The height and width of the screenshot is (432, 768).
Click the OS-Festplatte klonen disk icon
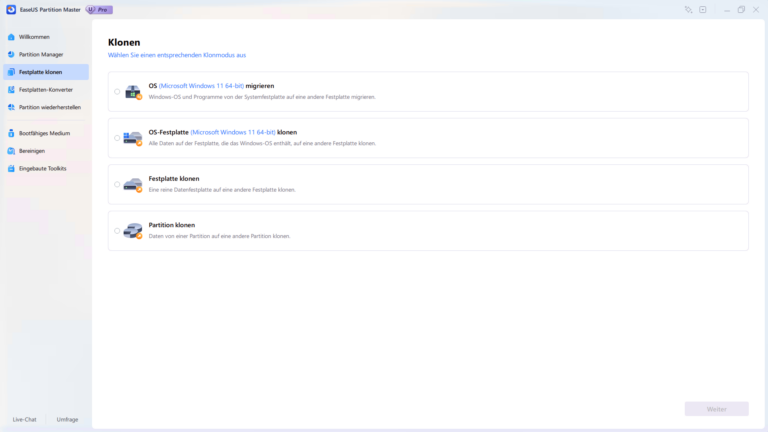pyautogui.click(x=133, y=138)
